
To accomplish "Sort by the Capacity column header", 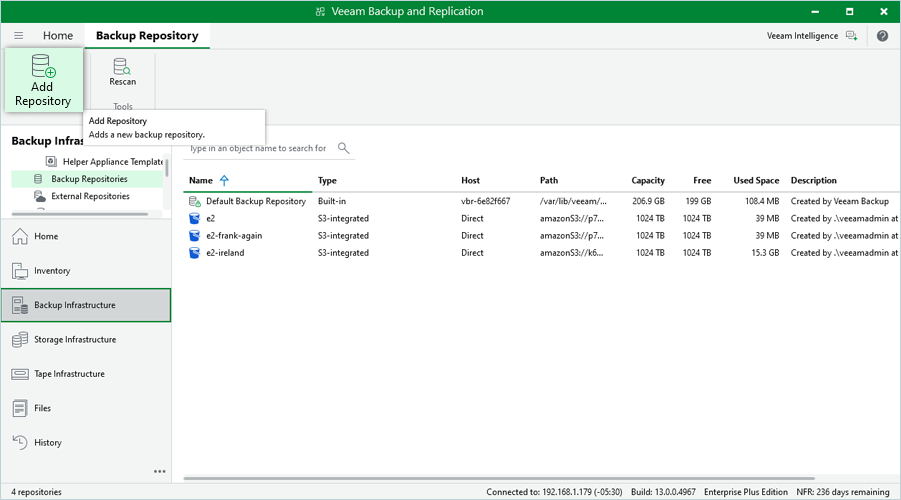I will (x=648, y=181).
